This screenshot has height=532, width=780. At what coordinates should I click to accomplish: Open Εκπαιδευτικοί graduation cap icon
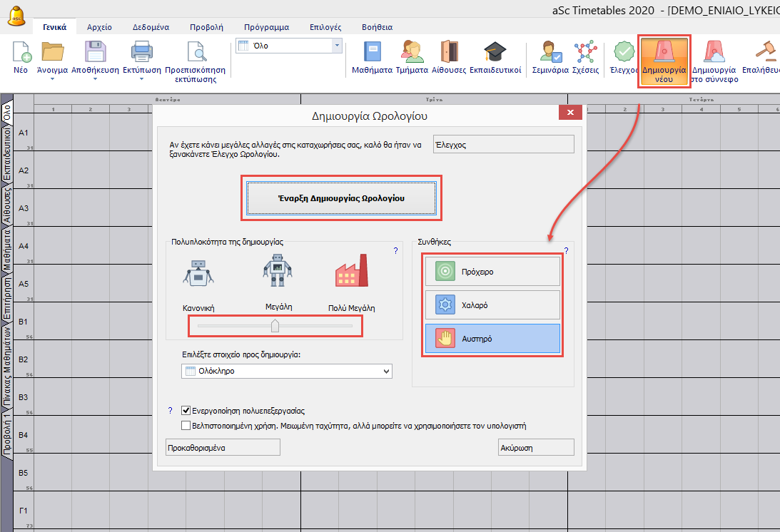coord(495,53)
